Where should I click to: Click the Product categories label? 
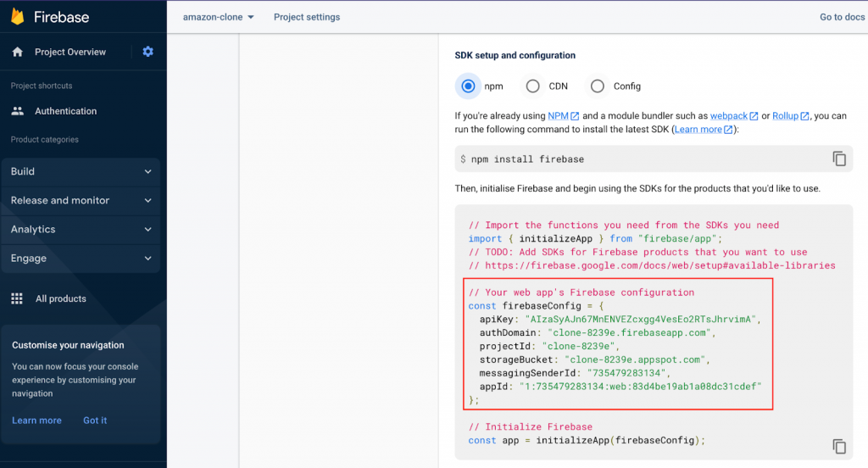click(45, 140)
